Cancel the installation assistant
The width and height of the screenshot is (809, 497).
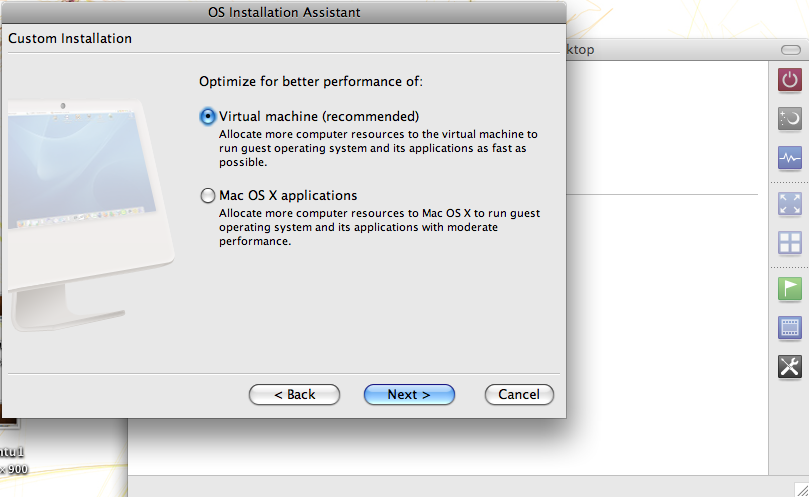point(519,394)
